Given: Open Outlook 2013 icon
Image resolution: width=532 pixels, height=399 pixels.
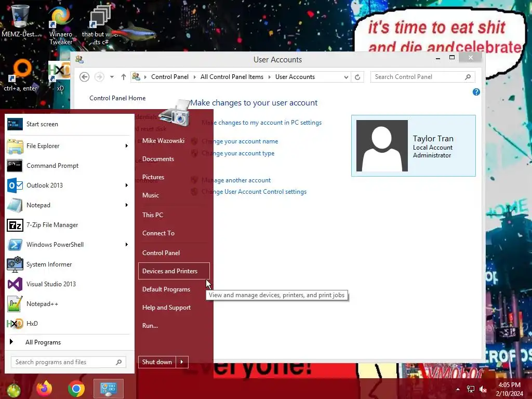Looking at the screenshot, I should [15, 185].
